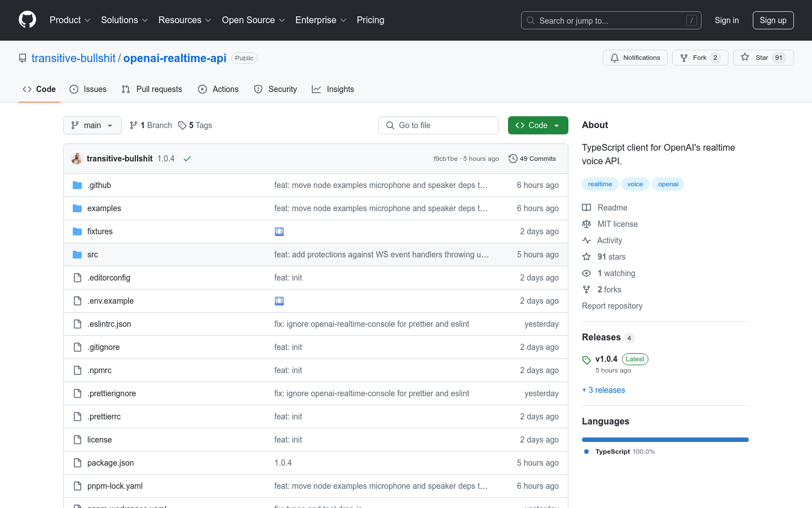Screen dimensions: 812x508
Task: Click the Report repository link
Action: pyautogui.click(x=612, y=306)
